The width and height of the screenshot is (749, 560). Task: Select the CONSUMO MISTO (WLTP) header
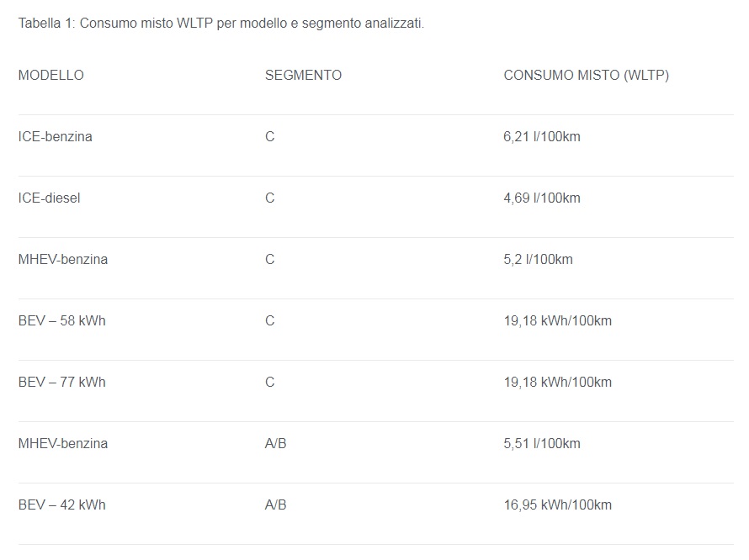pos(586,76)
